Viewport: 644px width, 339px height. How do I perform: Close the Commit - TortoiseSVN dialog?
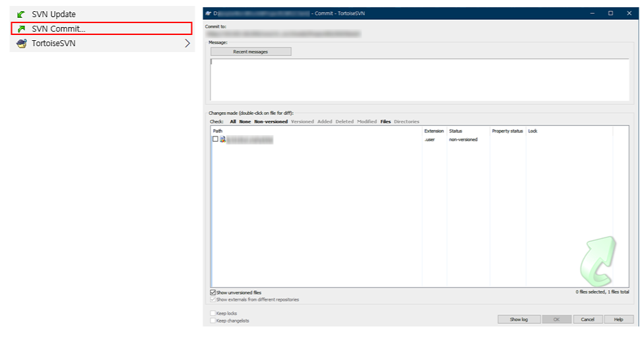point(629,14)
